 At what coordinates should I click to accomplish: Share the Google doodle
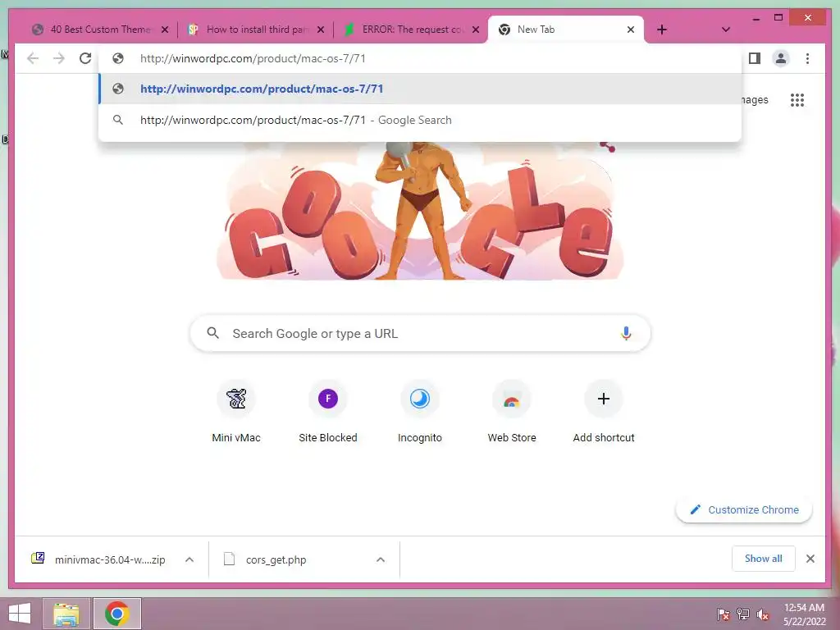pos(608,146)
